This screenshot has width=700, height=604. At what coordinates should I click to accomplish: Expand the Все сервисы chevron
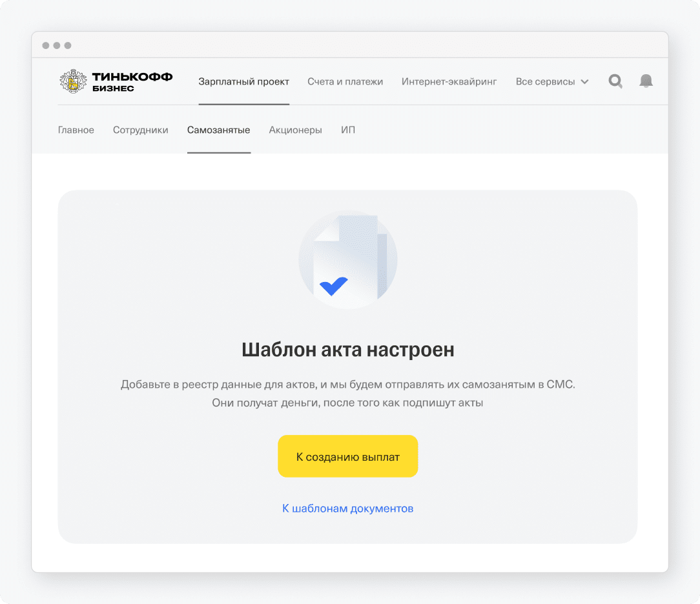tap(584, 82)
